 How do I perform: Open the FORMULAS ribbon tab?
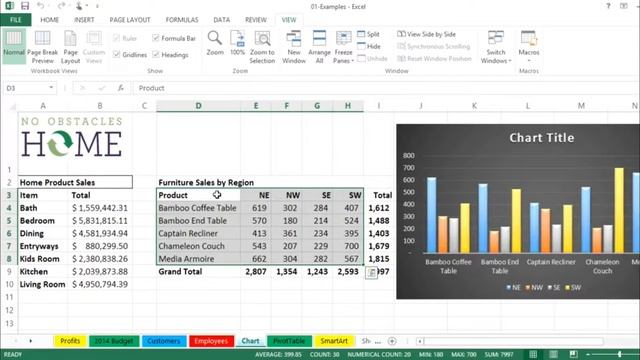point(182,20)
